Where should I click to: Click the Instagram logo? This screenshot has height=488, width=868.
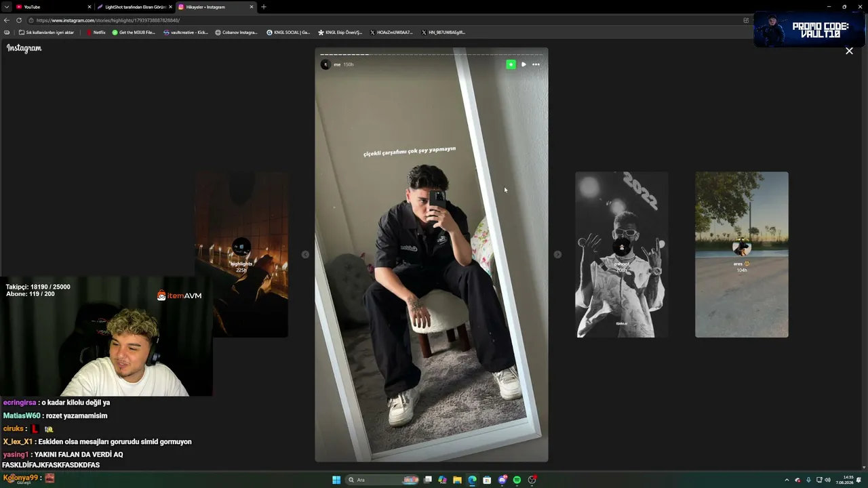[x=24, y=48]
